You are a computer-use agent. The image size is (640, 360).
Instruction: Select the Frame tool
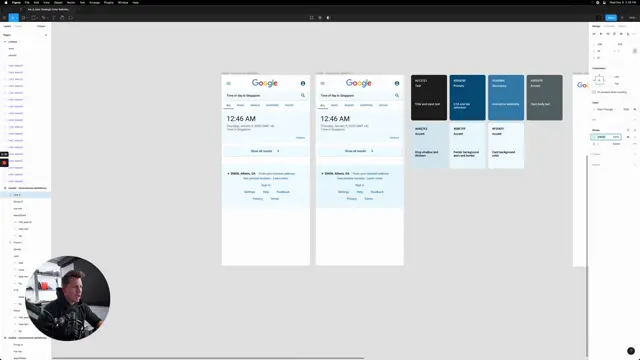tap(23, 18)
